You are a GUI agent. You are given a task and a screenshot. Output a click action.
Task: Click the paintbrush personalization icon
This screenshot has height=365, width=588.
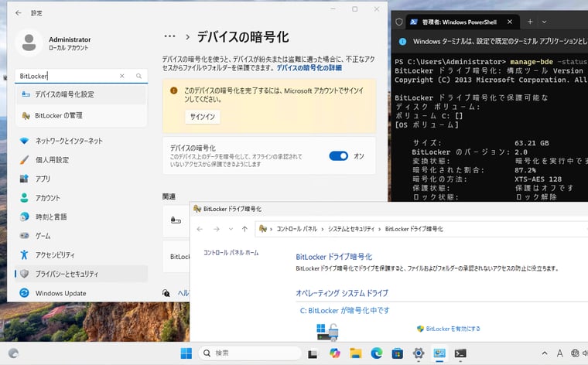pos(25,160)
